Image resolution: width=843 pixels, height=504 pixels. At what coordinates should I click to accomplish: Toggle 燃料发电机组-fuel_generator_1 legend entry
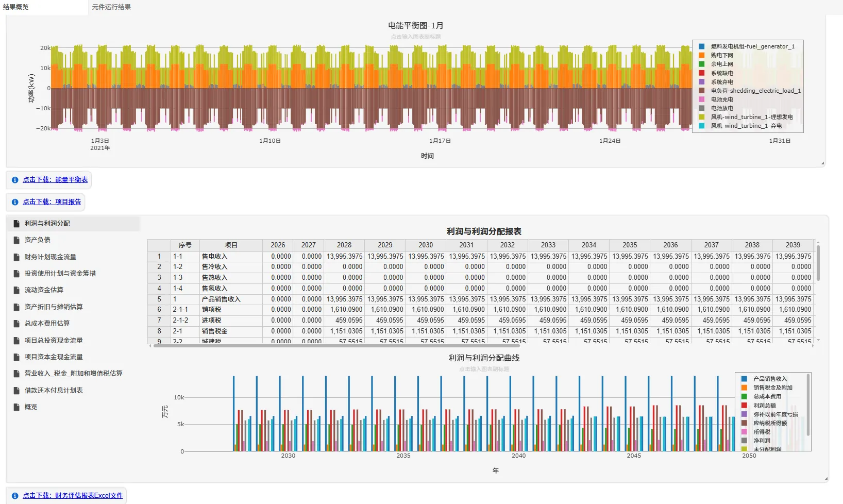tap(747, 46)
